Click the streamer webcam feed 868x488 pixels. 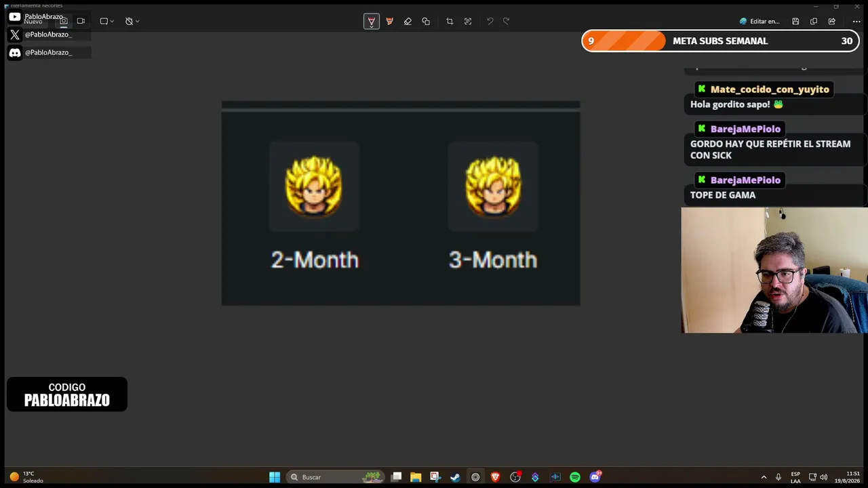pos(774,270)
